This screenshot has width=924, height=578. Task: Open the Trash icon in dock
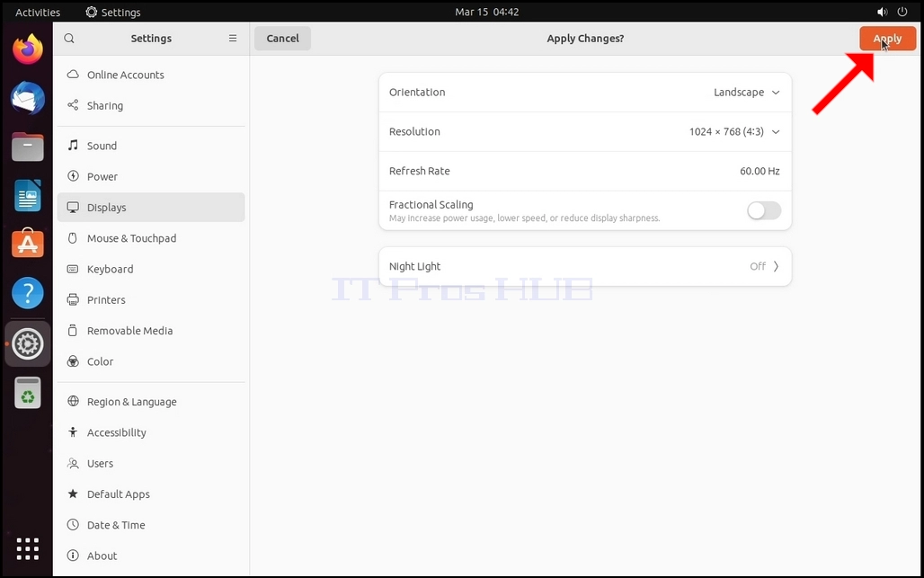pyautogui.click(x=28, y=393)
